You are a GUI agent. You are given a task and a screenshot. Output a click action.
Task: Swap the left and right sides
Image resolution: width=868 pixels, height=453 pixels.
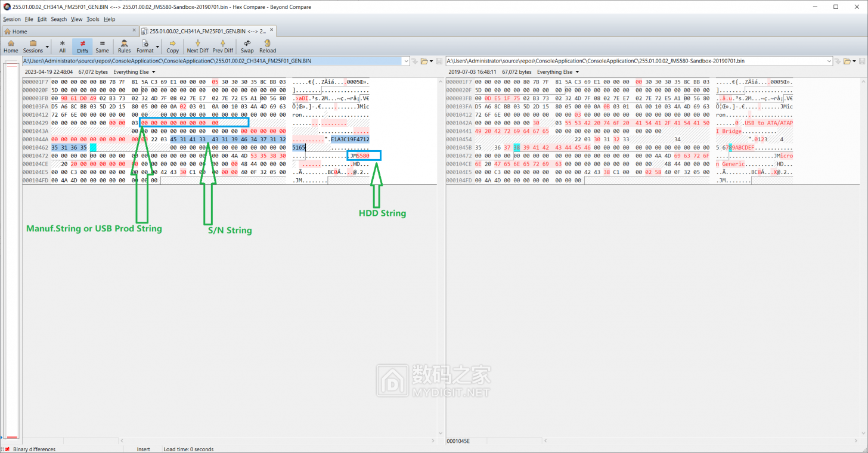pos(247,46)
